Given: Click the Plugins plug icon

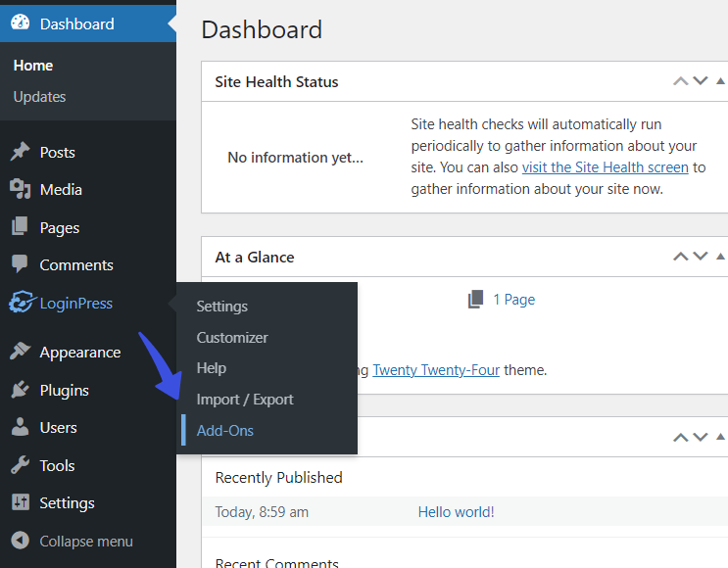Looking at the screenshot, I should tap(20, 390).
